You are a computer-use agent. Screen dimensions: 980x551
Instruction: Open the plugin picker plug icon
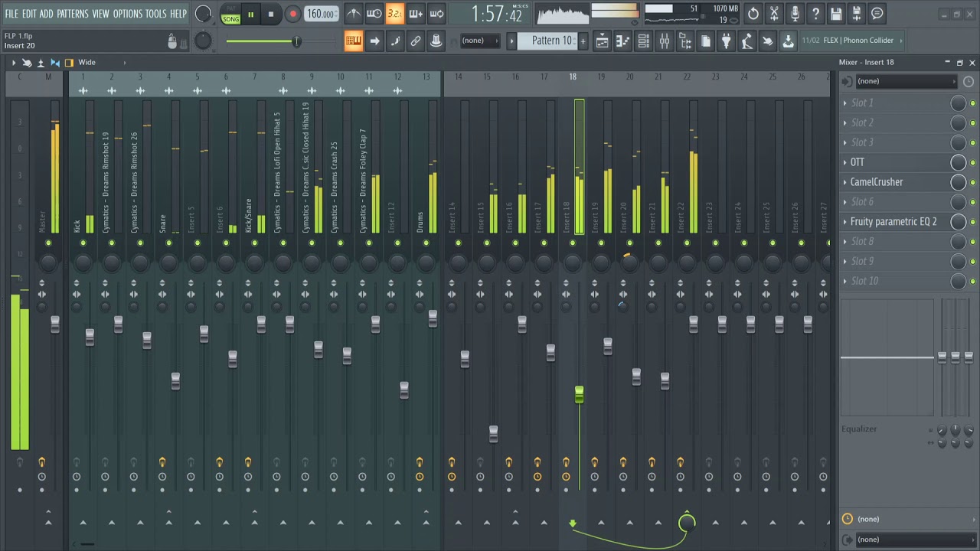(x=726, y=41)
